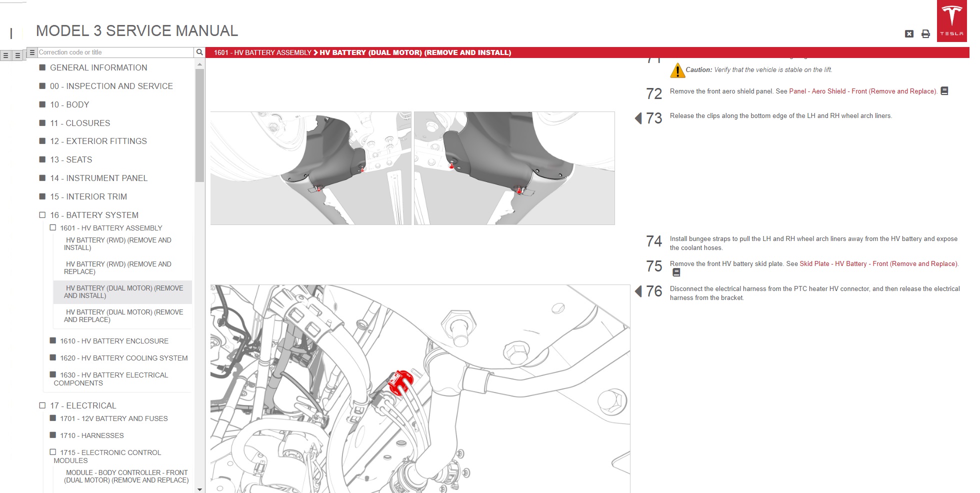980x493 pixels.
Task: Expand the 1710 - HARNESSES subsection
Action: [x=52, y=435]
